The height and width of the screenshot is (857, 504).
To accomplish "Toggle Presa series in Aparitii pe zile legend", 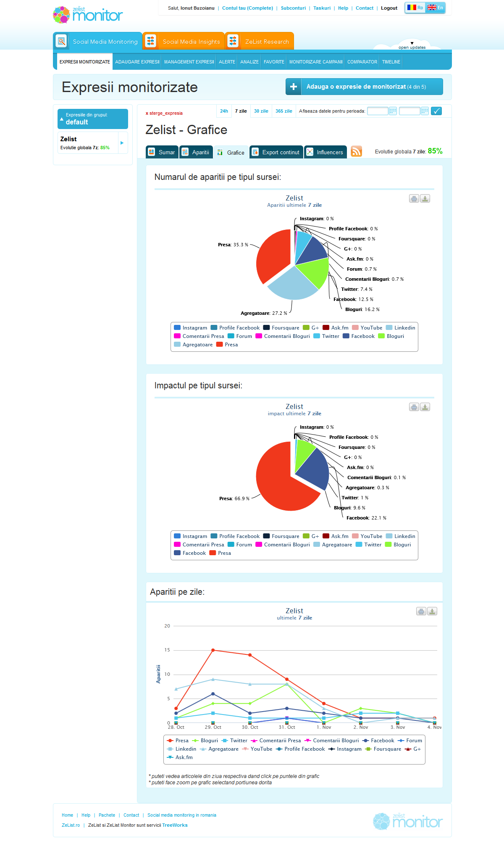I will coord(178,741).
